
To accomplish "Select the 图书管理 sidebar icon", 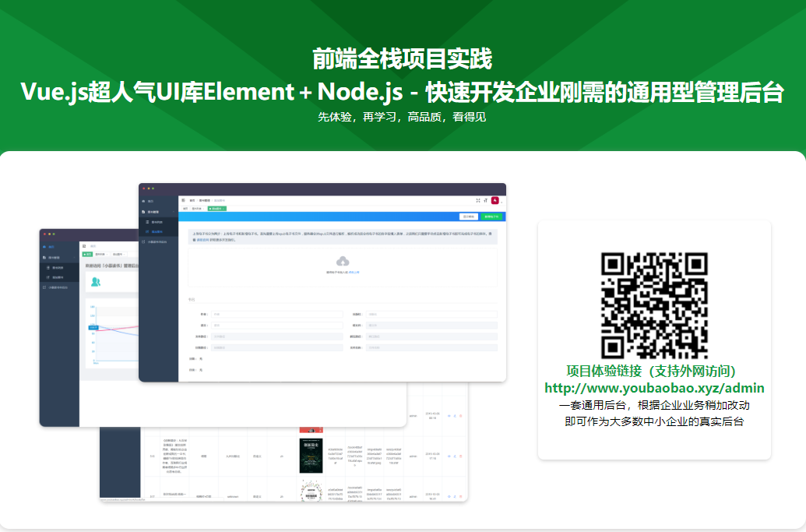I will (144, 211).
